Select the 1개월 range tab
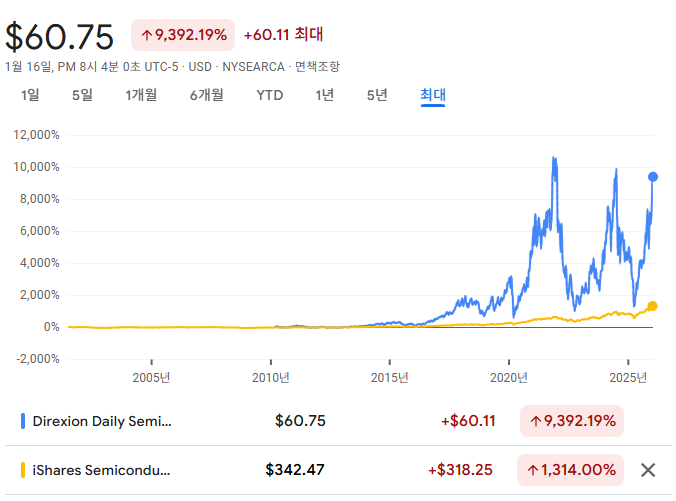 pos(141,95)
